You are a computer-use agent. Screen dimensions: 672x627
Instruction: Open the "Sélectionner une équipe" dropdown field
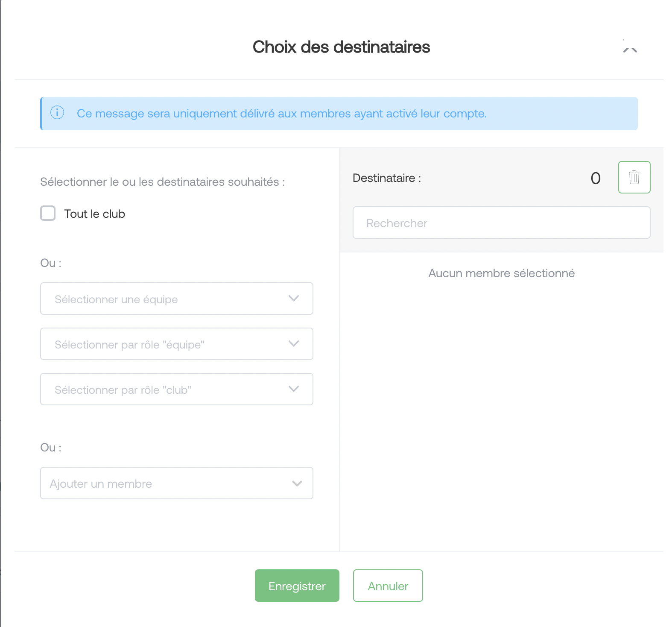(177, 299)
